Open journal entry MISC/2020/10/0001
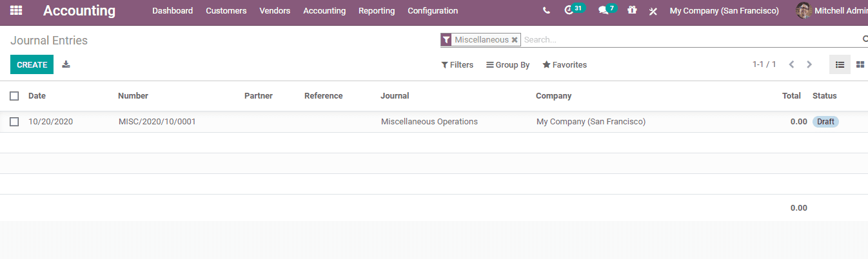Image resolution: width=868 pixels, height=259 pixels. click(157, 122)
